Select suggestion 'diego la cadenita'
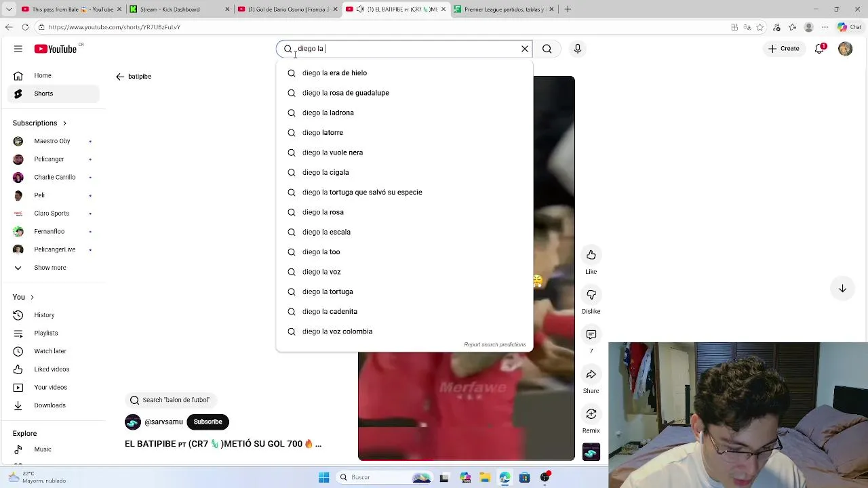868x488 pixels. point(405,312)
